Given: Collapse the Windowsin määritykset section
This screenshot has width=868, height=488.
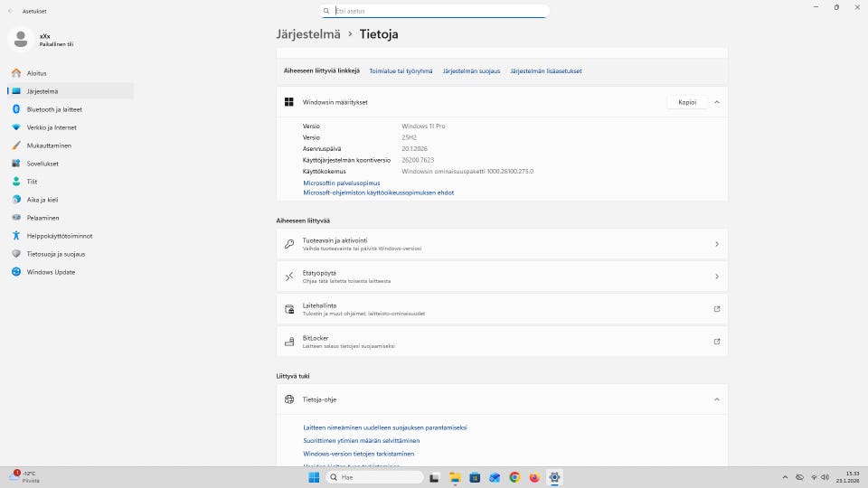Looking at the screenshot, I should [717, 102].
